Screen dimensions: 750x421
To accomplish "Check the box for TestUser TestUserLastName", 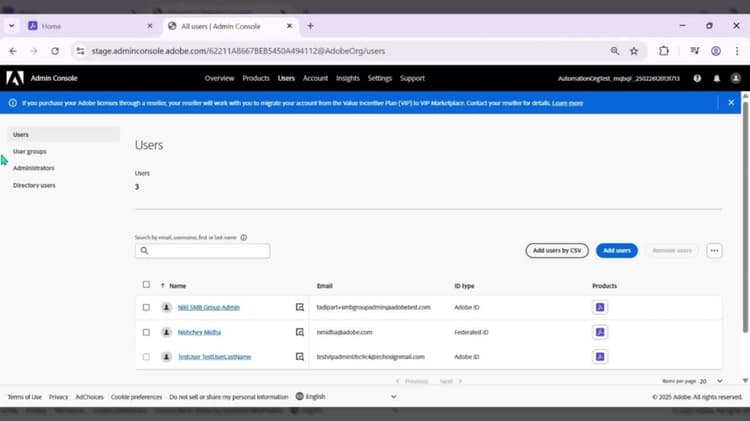I will click(x=146, y=356).
